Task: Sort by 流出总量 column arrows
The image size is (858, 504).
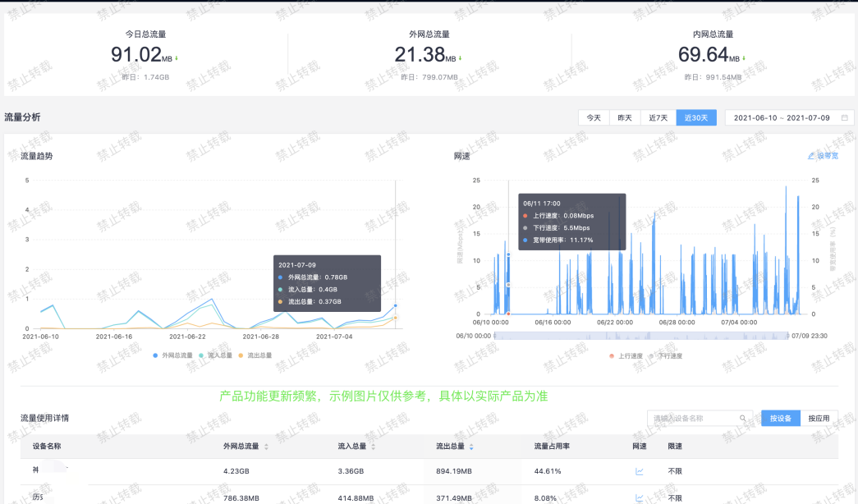Action: pos(471,447)
